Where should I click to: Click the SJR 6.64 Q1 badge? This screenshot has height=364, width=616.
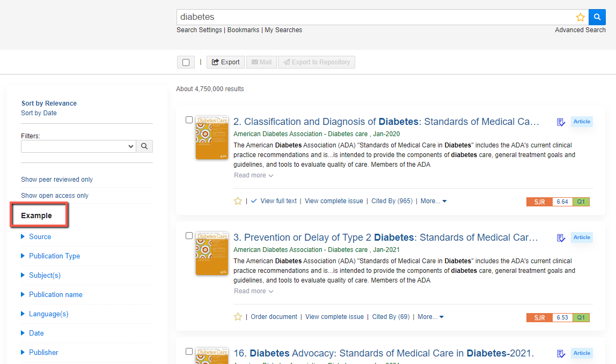pyautogui.click(x=558, y=202)
